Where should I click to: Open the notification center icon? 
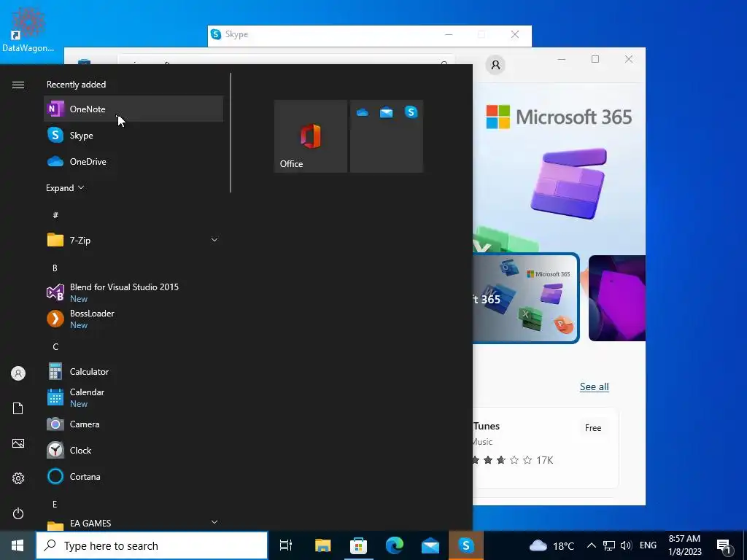point(724,546)
